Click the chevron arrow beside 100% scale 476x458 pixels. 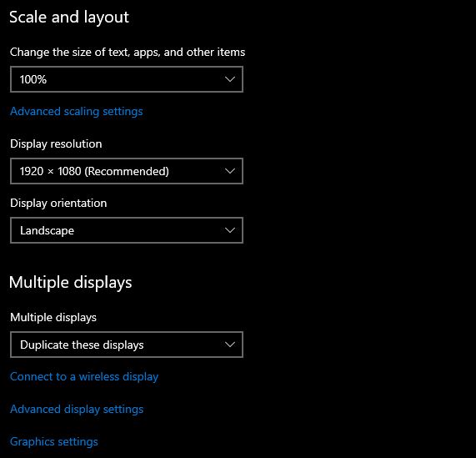(230, 79)
